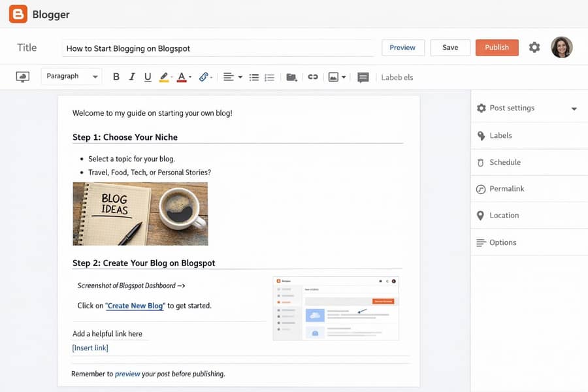Screen dimensions: 588x392
Task: Expand the Post settings panel arrow
Action: click(574, 108)
